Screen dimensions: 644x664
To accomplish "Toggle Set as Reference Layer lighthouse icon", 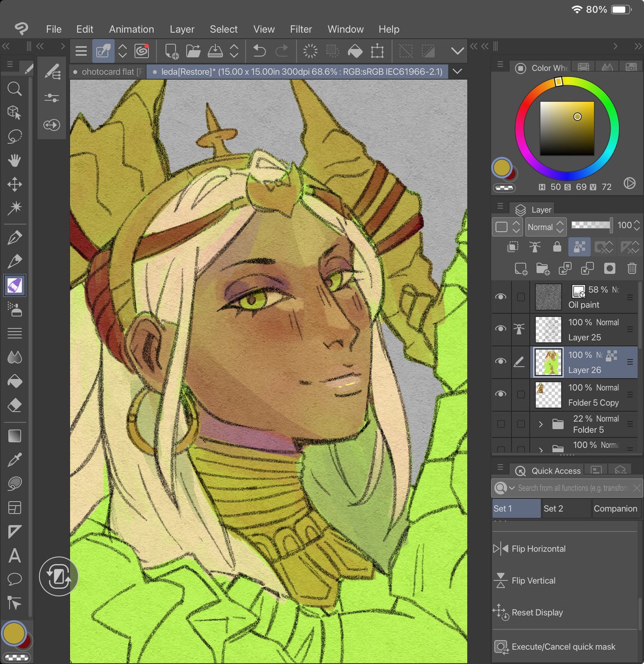I will (x=534, y=247).
